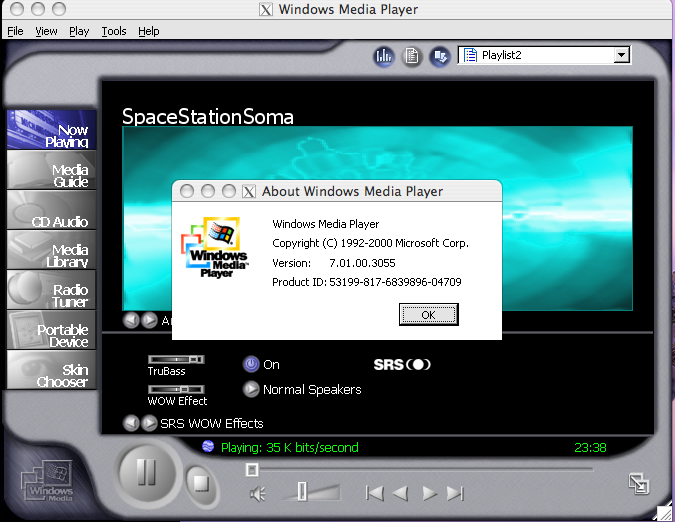Click the rewind button
Image resolution: width=675 pixels, height=522 pixels.
pos(401,493)
